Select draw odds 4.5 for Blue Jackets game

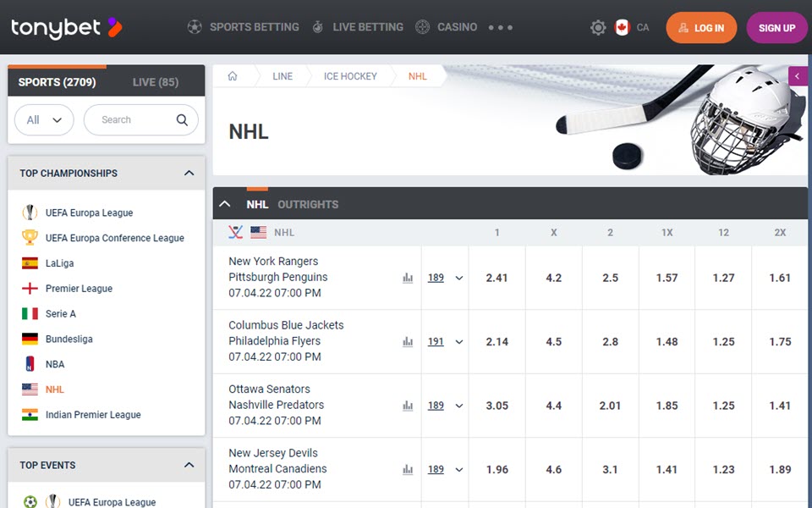coord(553,341)
